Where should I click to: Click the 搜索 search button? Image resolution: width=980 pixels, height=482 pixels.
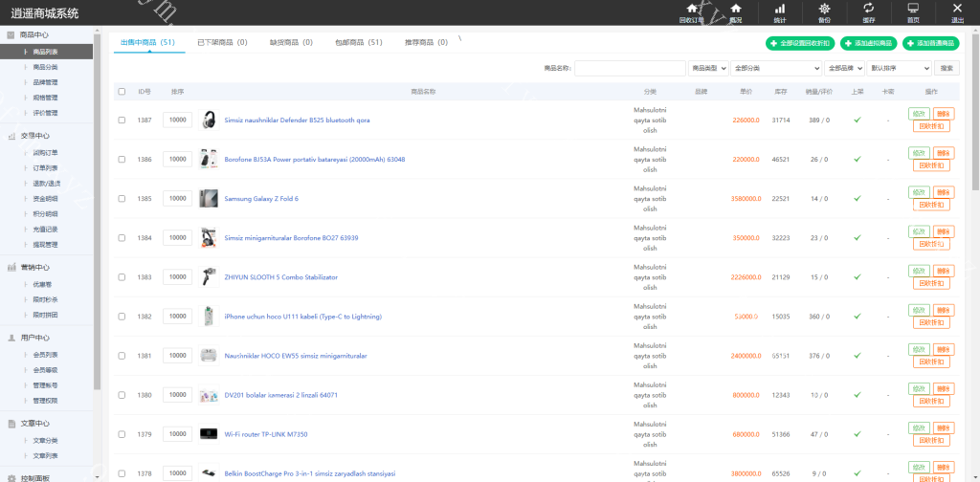point(947,68)
